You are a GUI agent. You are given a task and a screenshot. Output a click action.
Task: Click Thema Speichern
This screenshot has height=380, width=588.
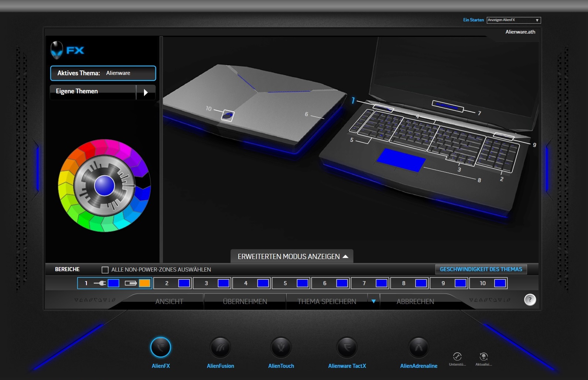[x=327, y=301]
